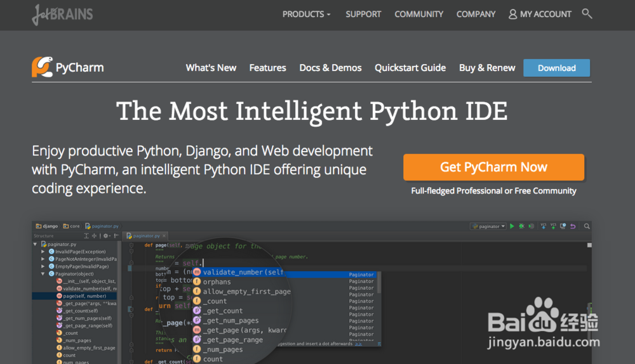Pick allow_empty_first_page in the completion list

[x=246, y=292]
